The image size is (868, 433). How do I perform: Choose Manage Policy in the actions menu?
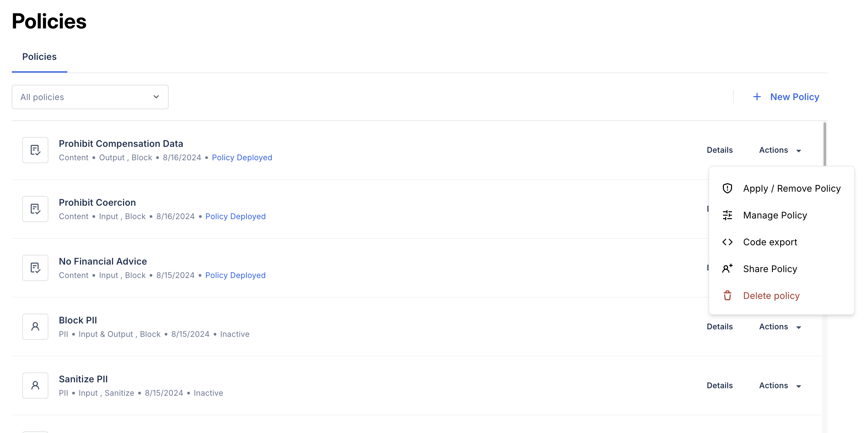(x=781, y=215)
